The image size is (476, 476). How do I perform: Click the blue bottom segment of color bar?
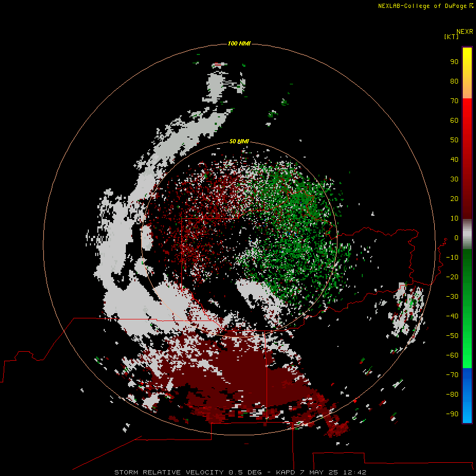point(467,396)
